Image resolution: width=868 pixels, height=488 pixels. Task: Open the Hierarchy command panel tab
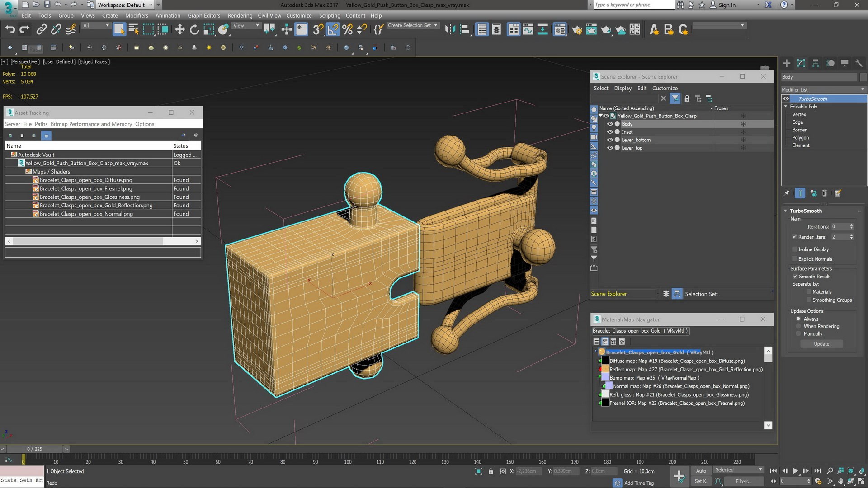coord(816,63)
